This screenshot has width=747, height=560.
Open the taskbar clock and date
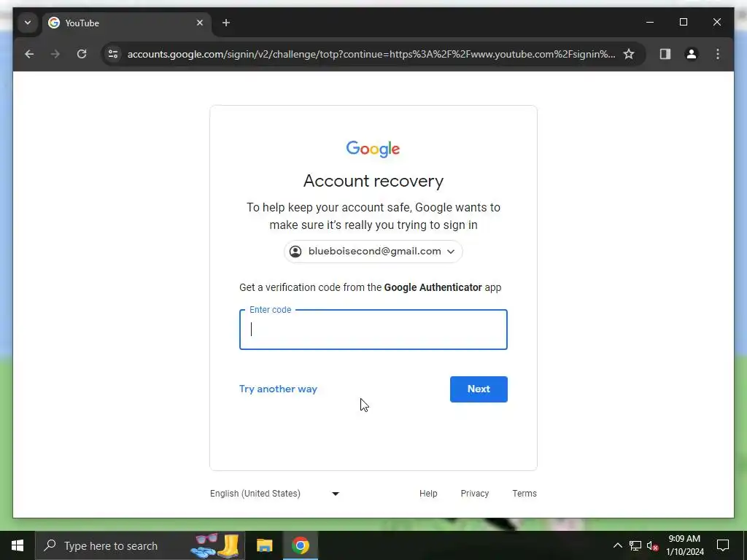pos(684,545)
